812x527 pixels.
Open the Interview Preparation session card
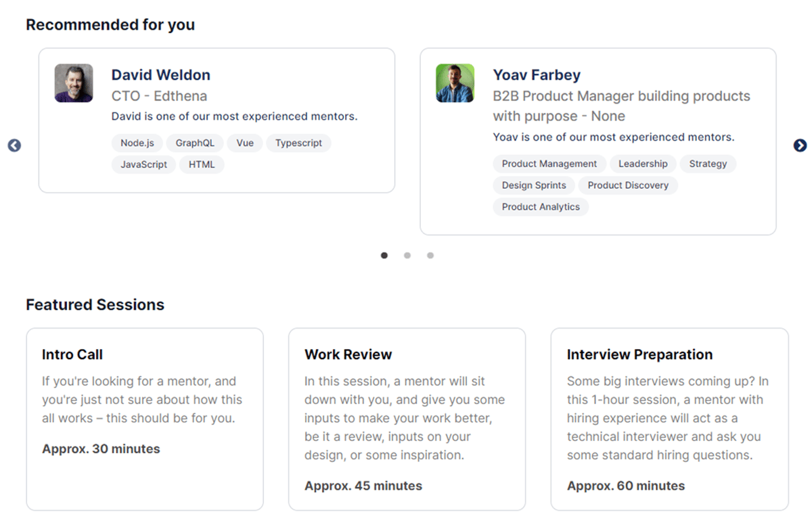(x=670, y=419)
